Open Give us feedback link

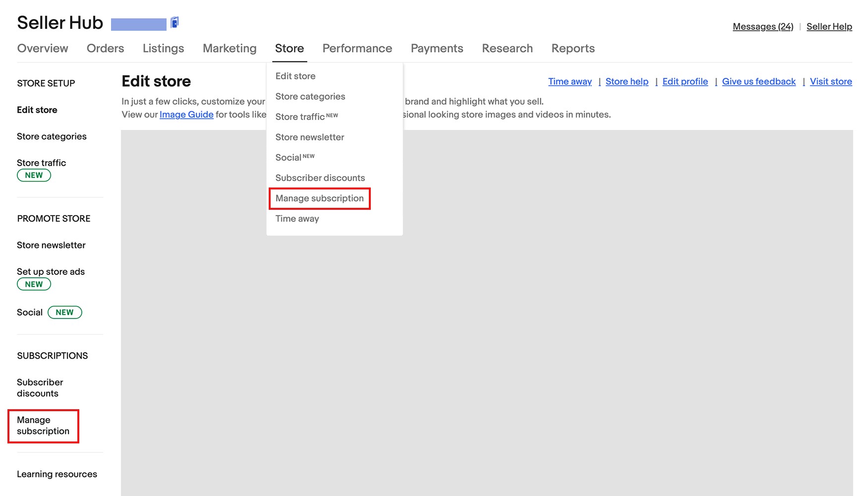pos(759,81)
